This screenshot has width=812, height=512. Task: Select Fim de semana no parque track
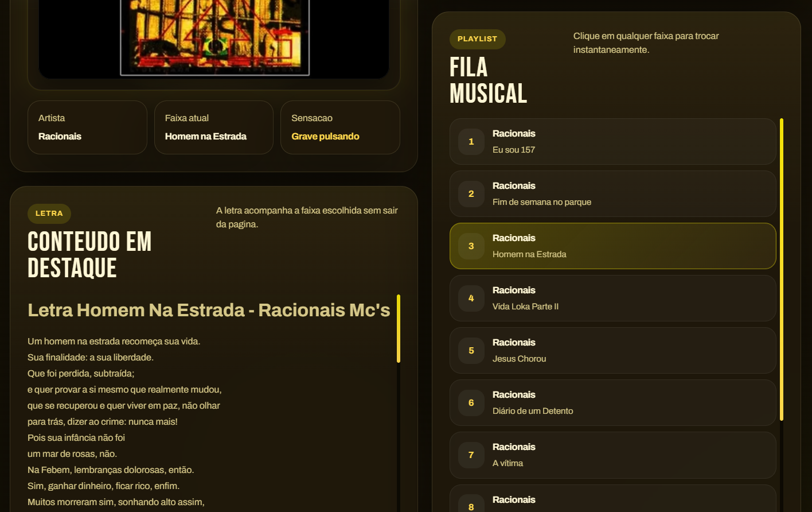[x=612, y=194]
